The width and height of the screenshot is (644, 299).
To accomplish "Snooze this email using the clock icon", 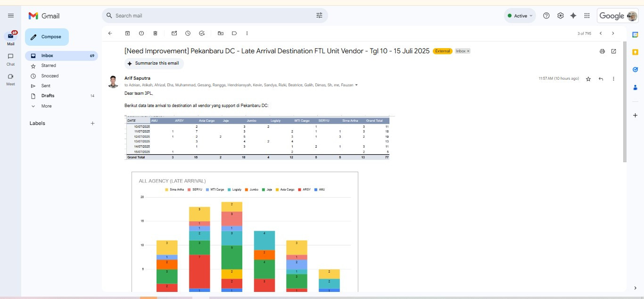I will click(x=188, y=33).
